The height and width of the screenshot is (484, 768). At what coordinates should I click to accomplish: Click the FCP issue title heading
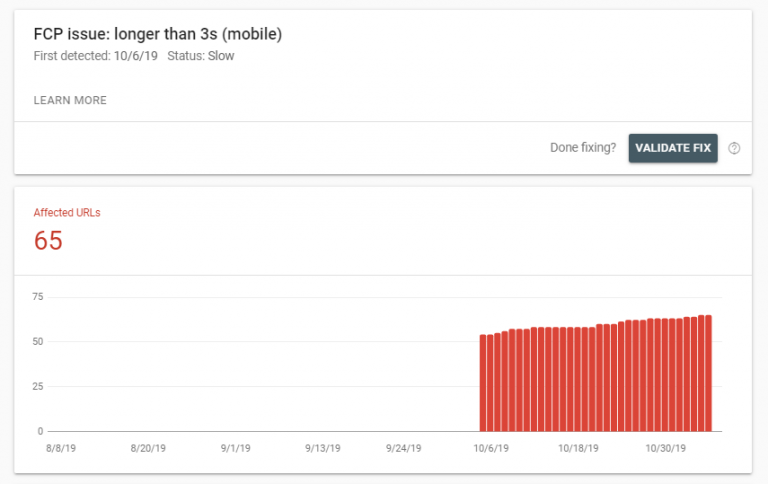(157, 34)
